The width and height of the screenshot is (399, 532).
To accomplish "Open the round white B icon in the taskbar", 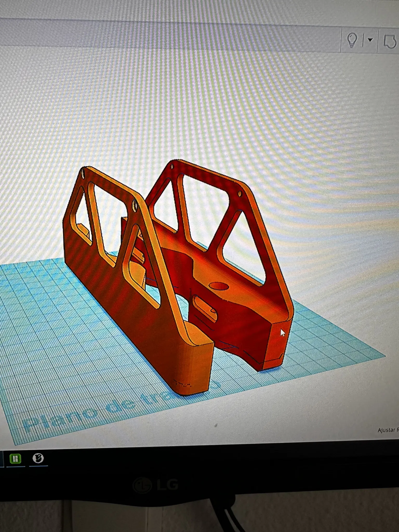I will 38,458.
